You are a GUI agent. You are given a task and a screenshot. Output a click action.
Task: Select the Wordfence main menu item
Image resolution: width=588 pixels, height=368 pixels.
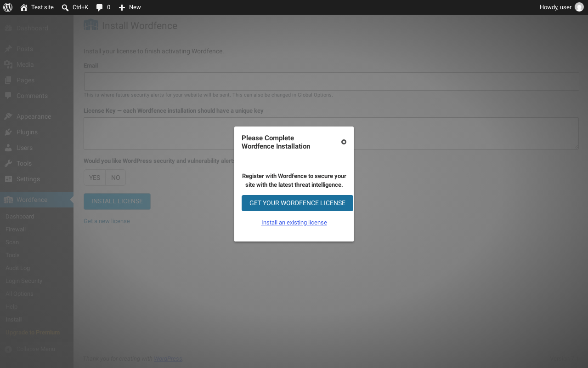coord(37,200)
